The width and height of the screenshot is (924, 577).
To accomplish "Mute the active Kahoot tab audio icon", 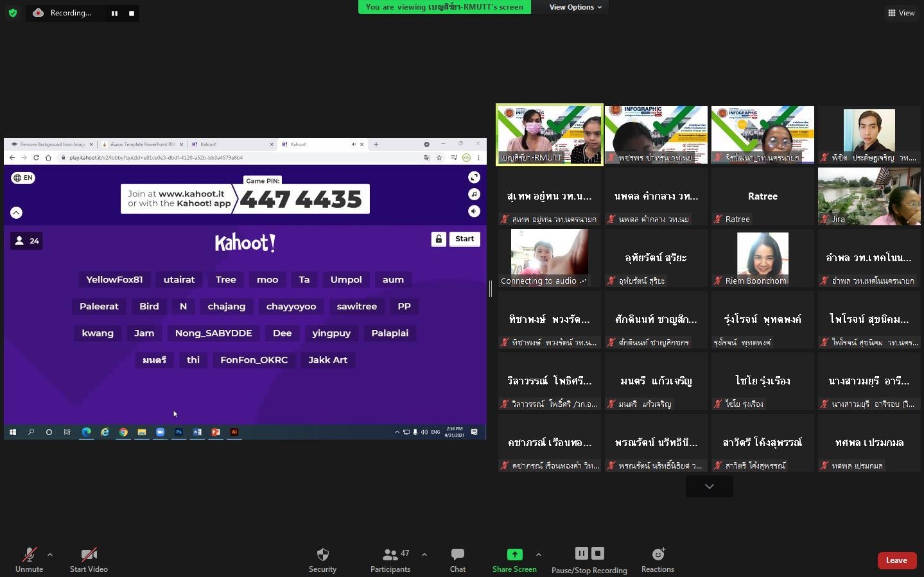I will 353,144.
